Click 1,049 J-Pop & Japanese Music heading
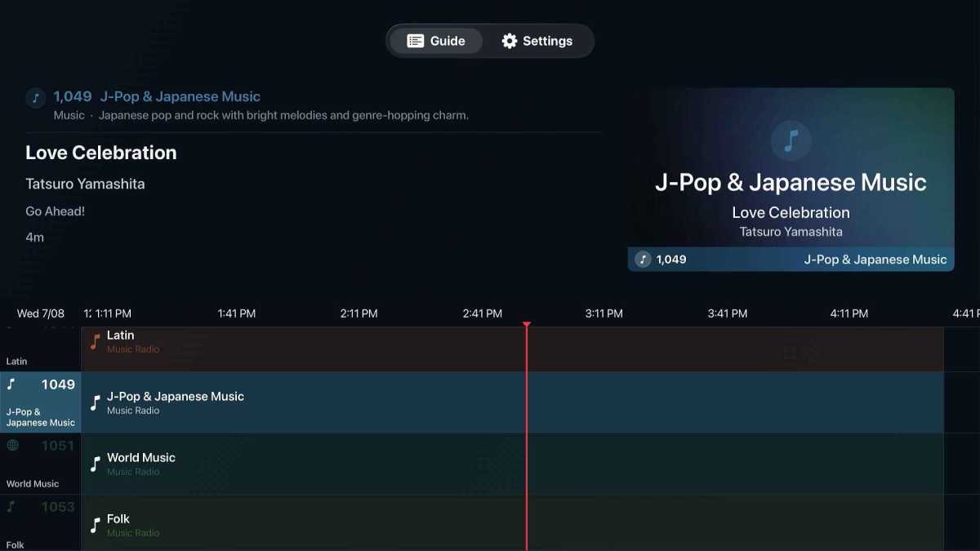 click(157, 96)
